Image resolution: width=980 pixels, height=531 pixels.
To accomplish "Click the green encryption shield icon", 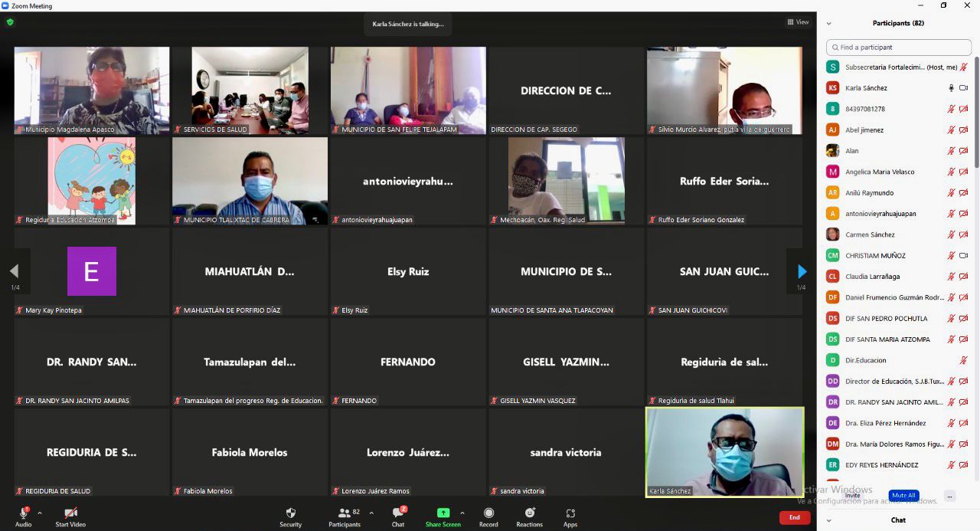I will pos(10,22).
